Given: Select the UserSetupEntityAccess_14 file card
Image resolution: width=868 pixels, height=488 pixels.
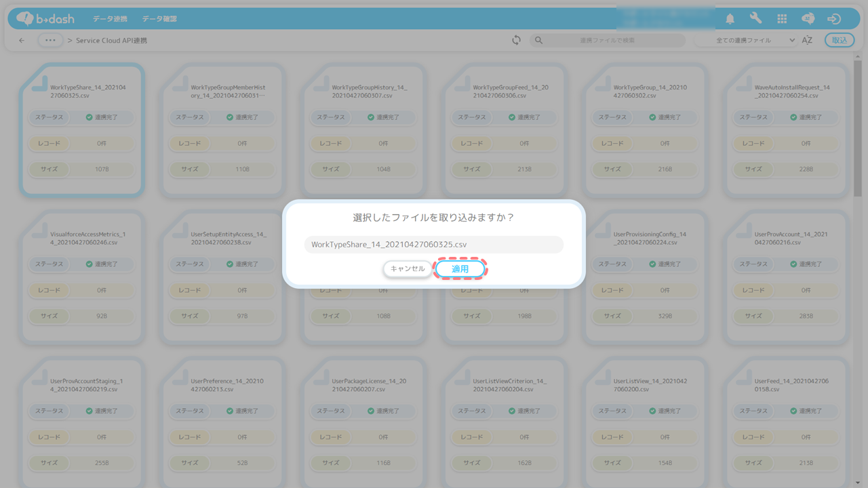Looking at the screenshot, I should coord(223,277).
